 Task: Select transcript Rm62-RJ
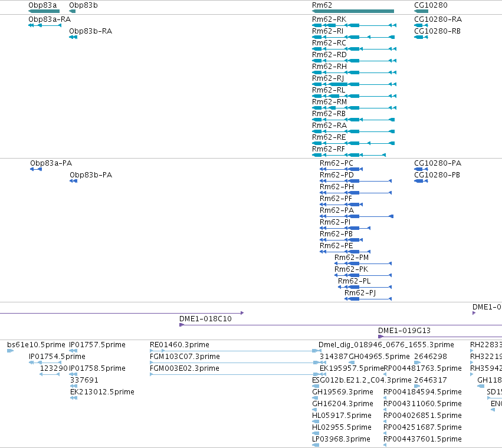pos(354,84)
